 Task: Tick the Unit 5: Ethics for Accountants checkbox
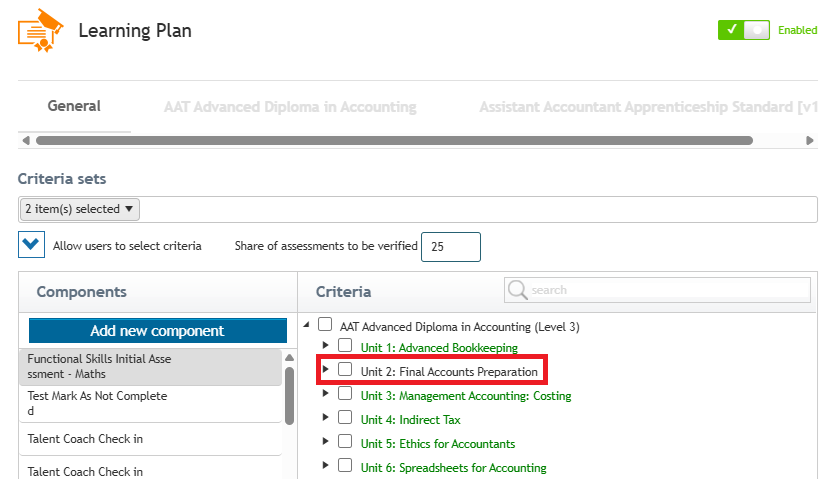pos(345,441)
